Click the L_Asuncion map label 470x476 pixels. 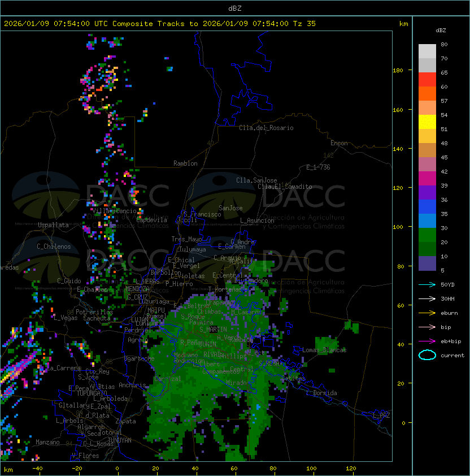(x=257, y=220)
